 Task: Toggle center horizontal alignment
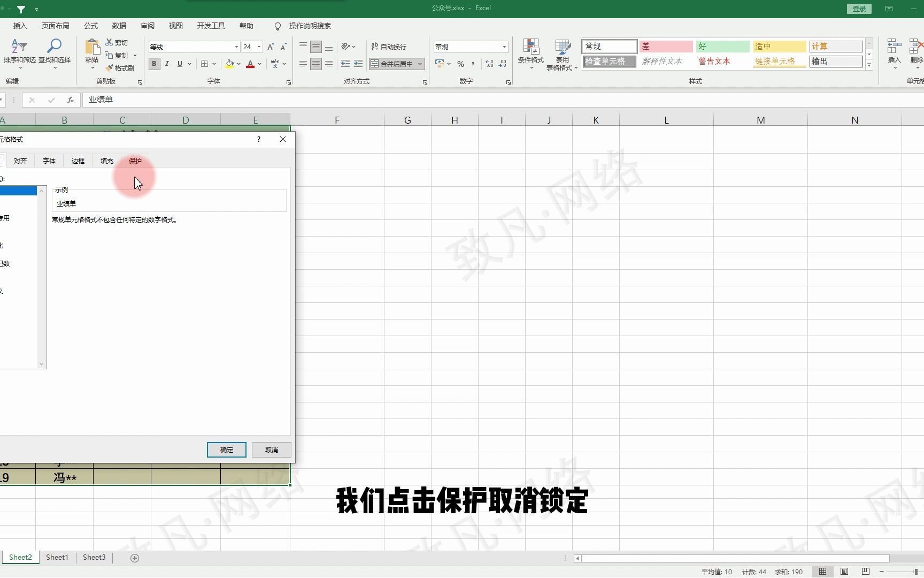pos(316,64)
